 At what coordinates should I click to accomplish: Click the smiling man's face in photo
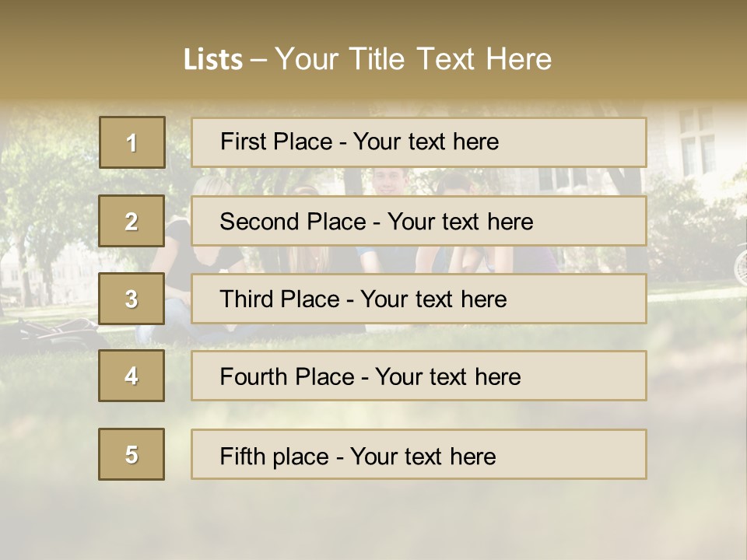point(387,181)
